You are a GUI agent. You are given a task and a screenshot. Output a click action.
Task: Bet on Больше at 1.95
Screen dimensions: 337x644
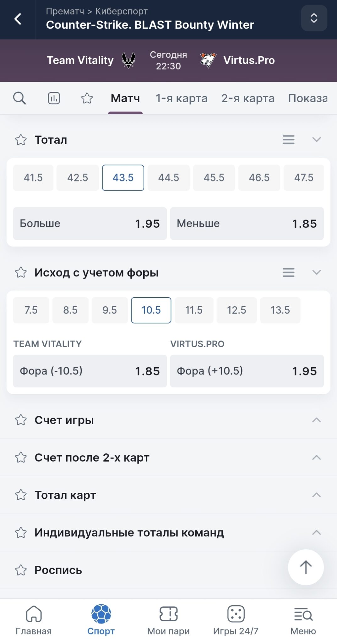coord(90,224)
